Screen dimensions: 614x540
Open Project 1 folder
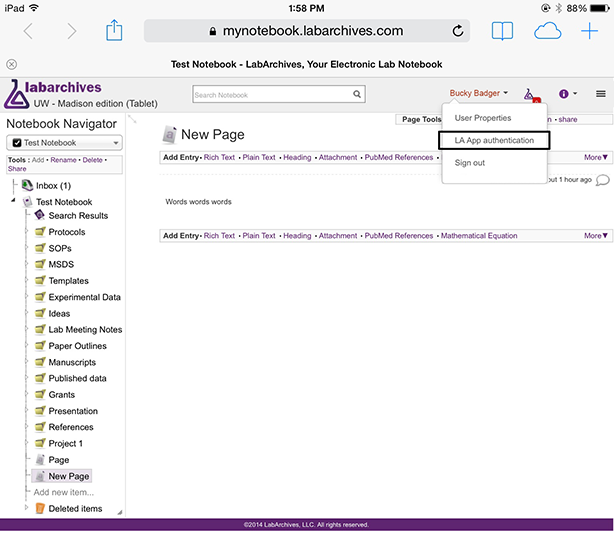[x=65, y=443]
